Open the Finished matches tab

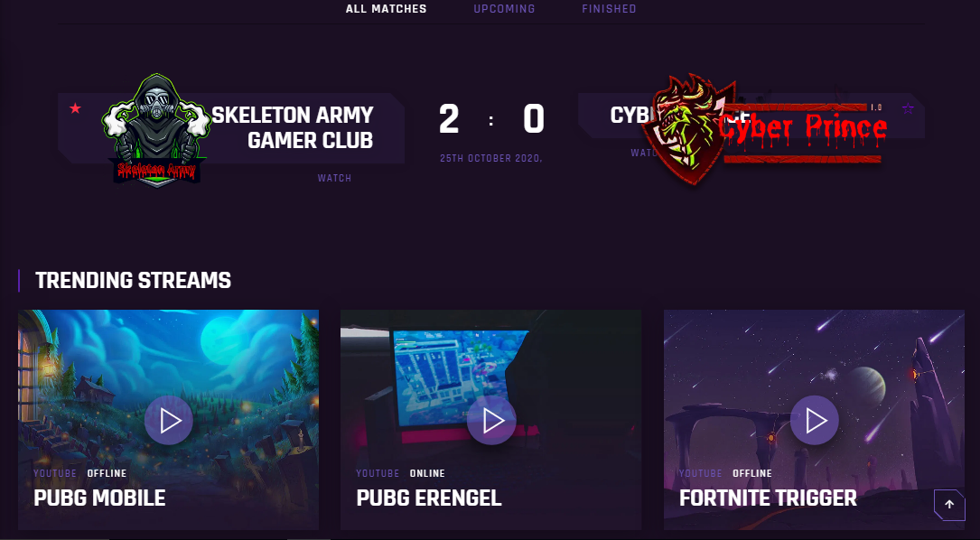click(x=609, y=9)
